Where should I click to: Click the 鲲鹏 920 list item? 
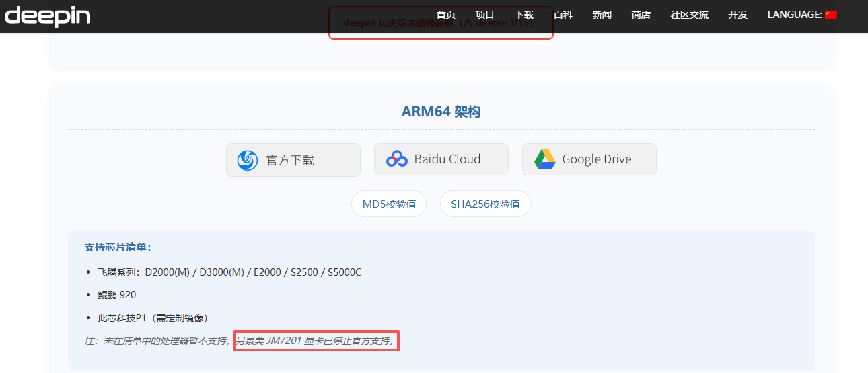point(117,295)
